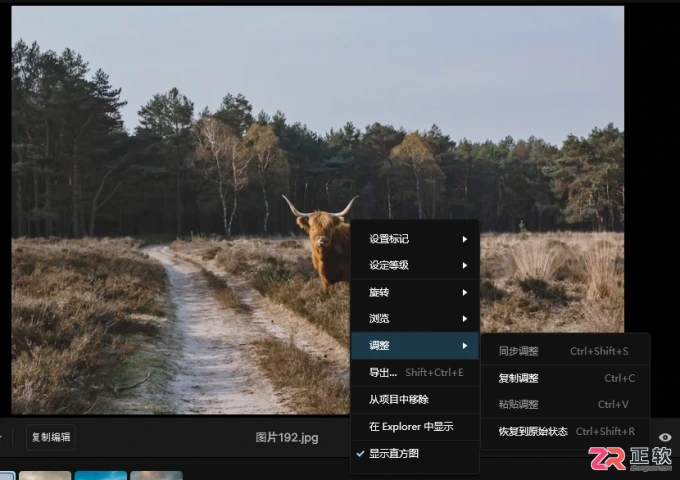The height and width of the screenshot is (480, 680).
Task: Select 在 Explorer 中显示
Action: tap(415, 427)
